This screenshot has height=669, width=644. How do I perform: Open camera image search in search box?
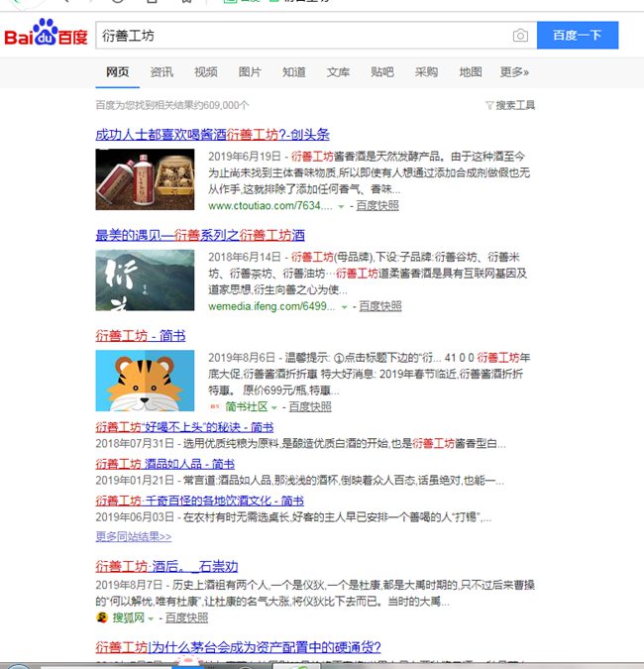(x=520, y=36)
